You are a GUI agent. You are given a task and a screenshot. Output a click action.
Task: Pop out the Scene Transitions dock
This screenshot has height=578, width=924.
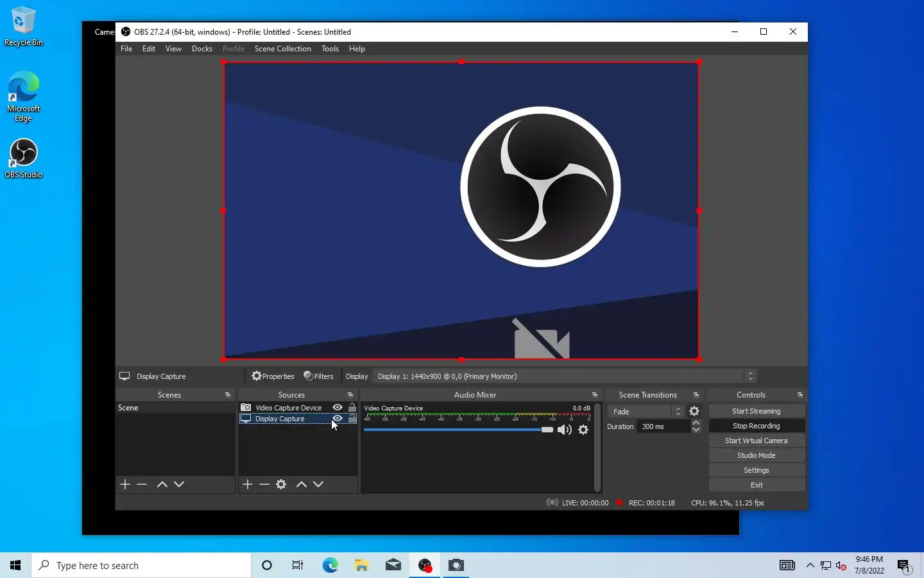696,395
